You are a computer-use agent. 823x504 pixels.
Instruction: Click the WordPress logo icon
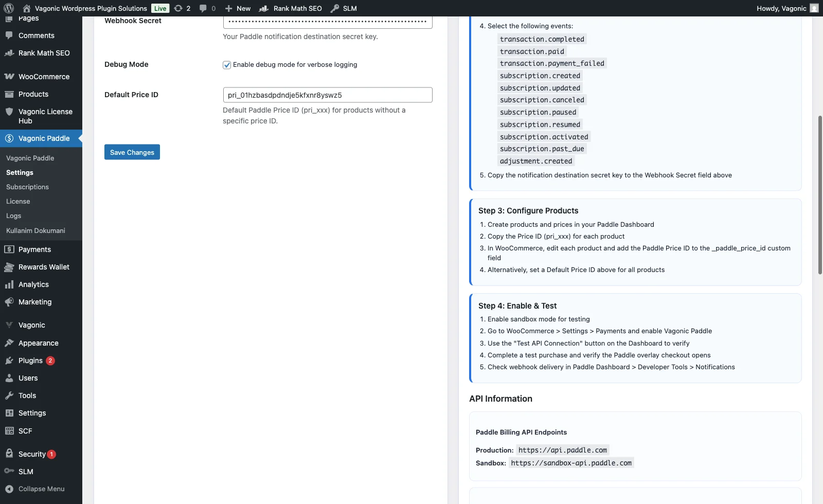[x=9, y=8]
